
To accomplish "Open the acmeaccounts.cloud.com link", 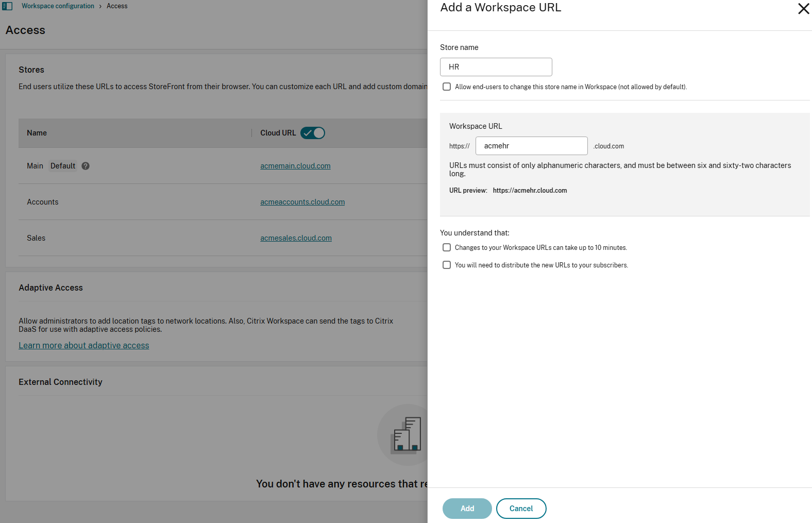I will 302,202.
